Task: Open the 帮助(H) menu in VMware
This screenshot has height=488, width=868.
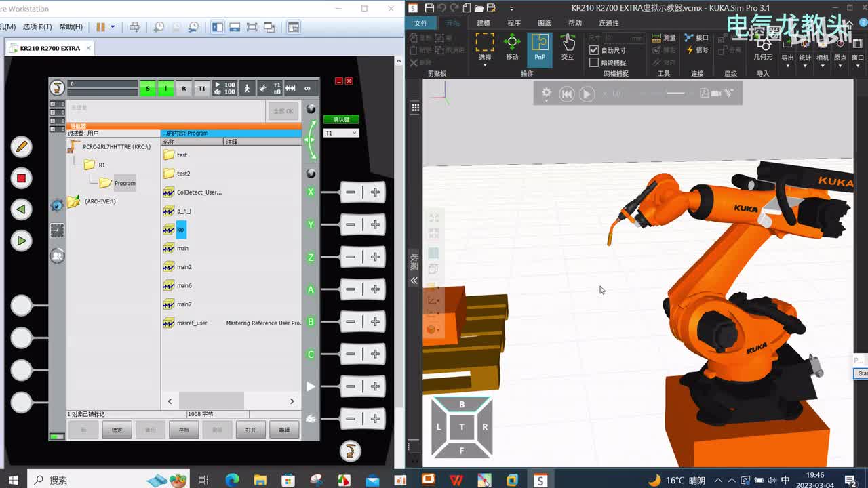Action: click(71, 27)
